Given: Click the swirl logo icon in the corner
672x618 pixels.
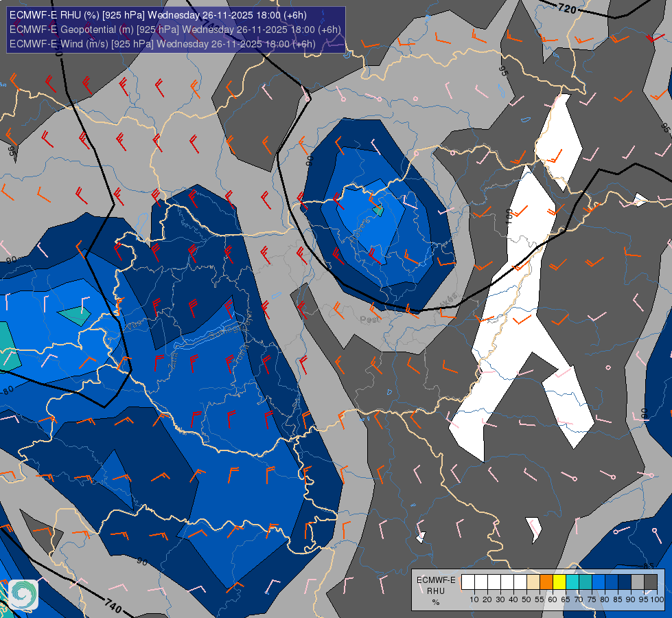Looking at the screenshot, I should click(23, 595).
